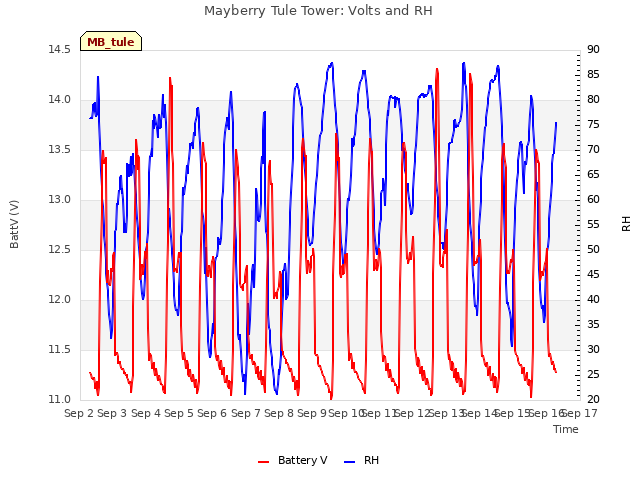Click the 'Sep 7' date tick label
This screenshot has height=480, width=640.
point(246,413)
